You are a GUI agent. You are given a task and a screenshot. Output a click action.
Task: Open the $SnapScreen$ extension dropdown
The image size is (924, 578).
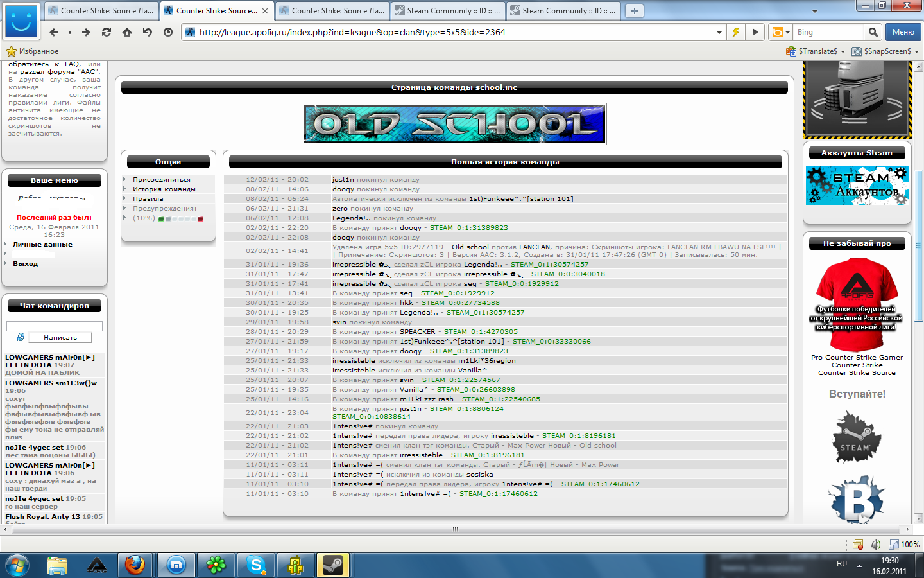pyautogui.click(x=916, y=51)
